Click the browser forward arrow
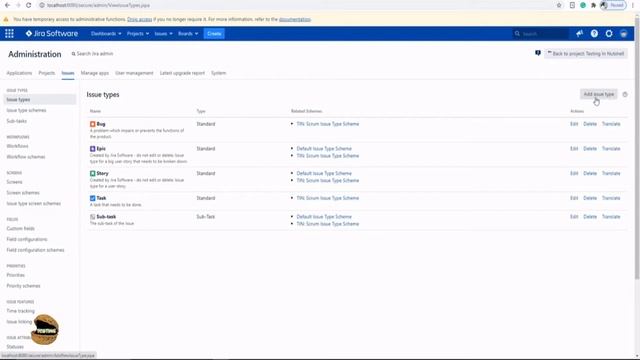Image resolution: width=640 pixels, height=360 pixels. [18, 5]
